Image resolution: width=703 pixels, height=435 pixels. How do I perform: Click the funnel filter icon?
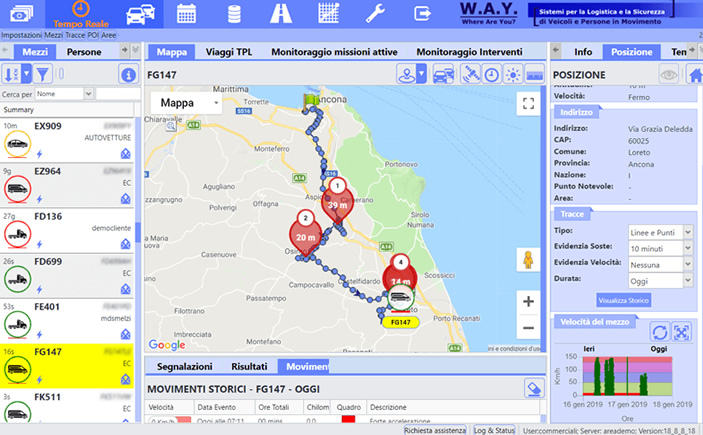coord(43,74)
